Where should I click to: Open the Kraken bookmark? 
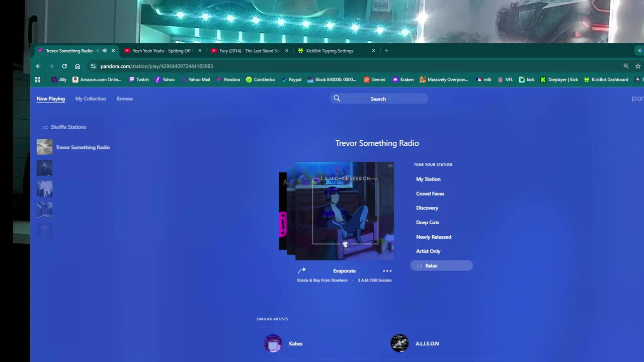tap(403, 79)
